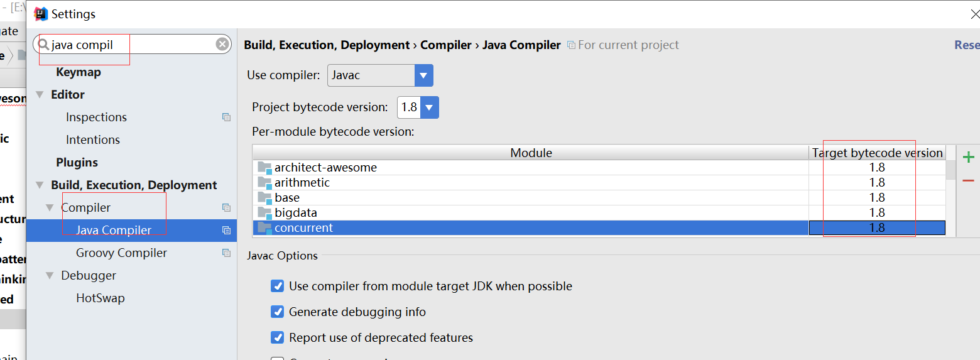The image size is (980, 360).
Task: Open the Use compiler Javac dropdown
Action: point(424,75)
